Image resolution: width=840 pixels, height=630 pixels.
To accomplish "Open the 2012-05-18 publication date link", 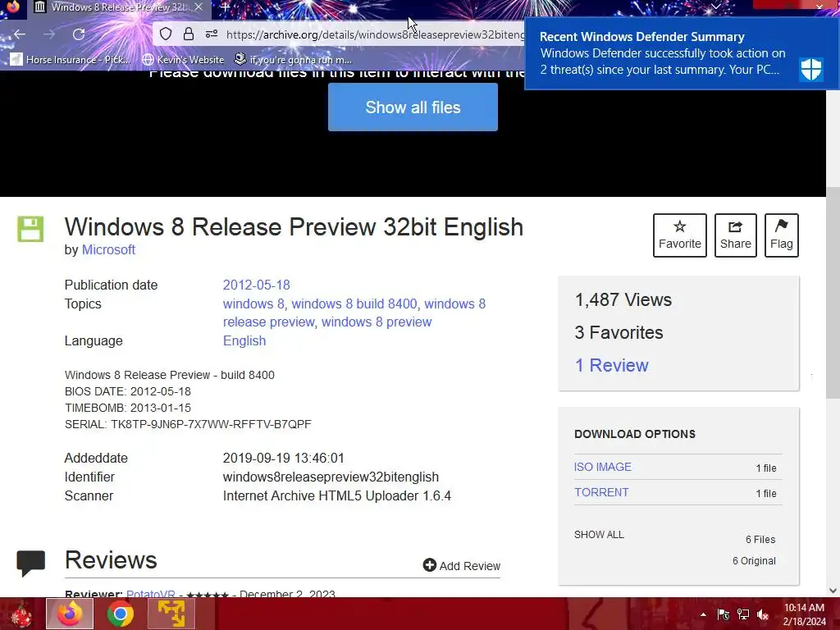I will pos(256,285).
